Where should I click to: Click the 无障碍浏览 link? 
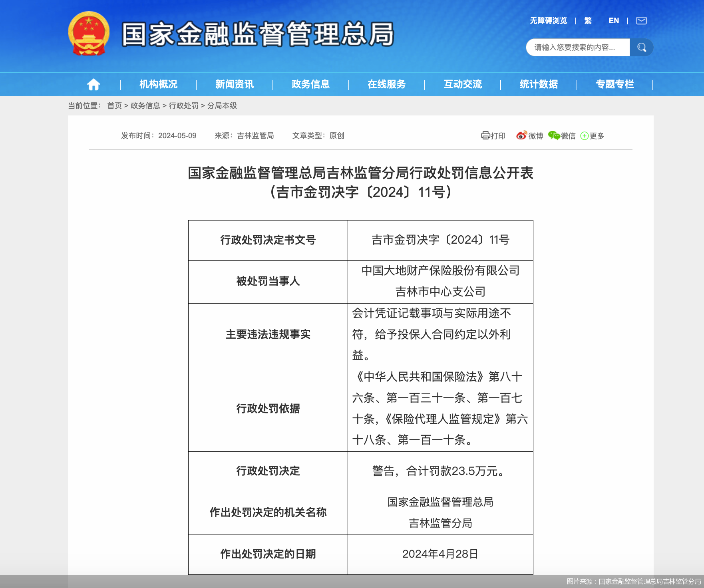548,20
